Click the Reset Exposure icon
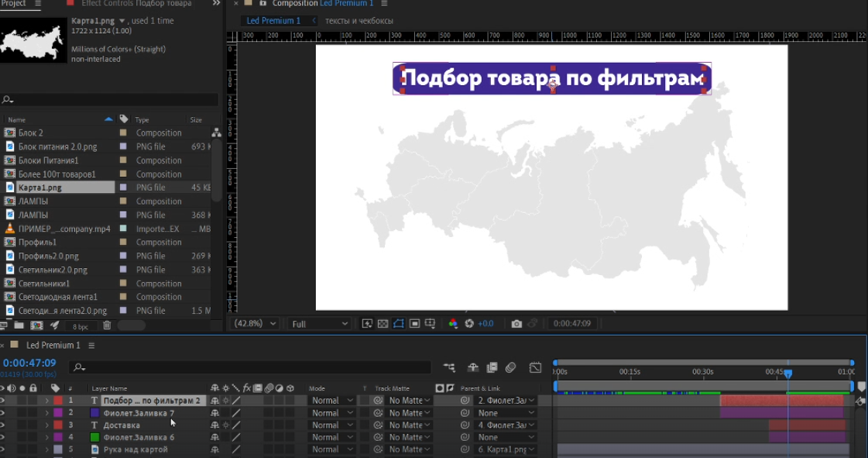This screenshot has width=868, height=458. tap(469, 324)
